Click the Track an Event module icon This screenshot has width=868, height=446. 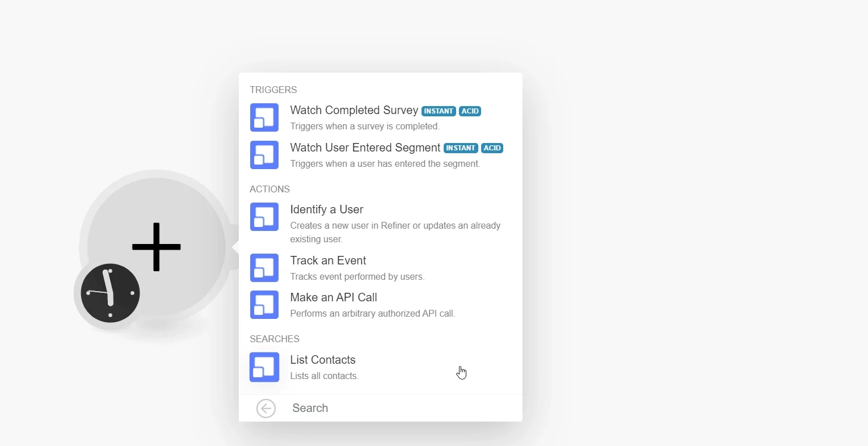click(x=264, y=268)
